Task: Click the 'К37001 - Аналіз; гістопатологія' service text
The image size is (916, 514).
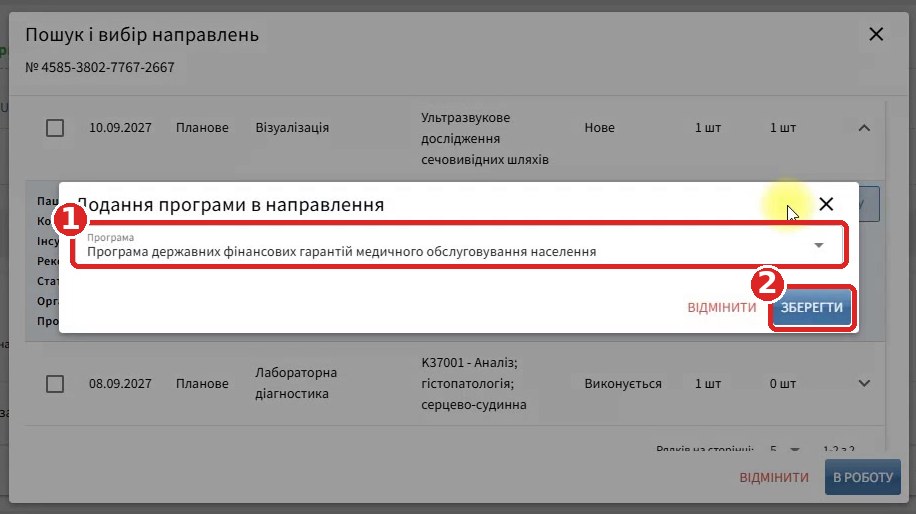Action: point(473,383)
